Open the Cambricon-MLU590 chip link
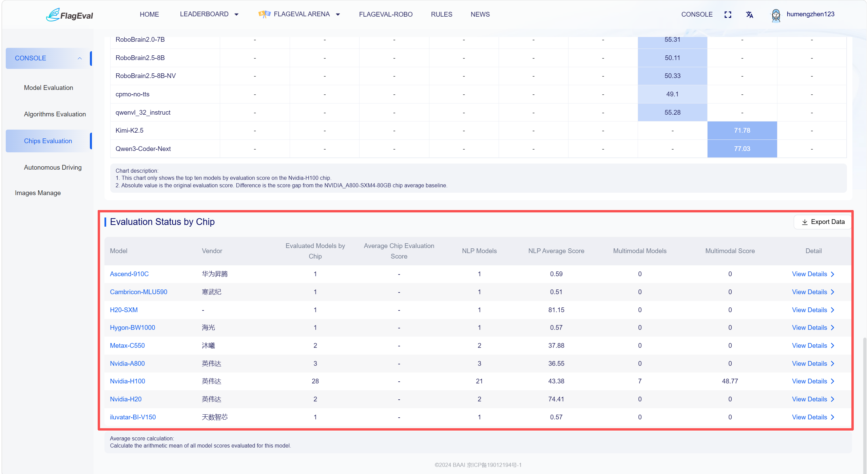The width and height of the screenshot is (868, 474). [x=138, y=292]
